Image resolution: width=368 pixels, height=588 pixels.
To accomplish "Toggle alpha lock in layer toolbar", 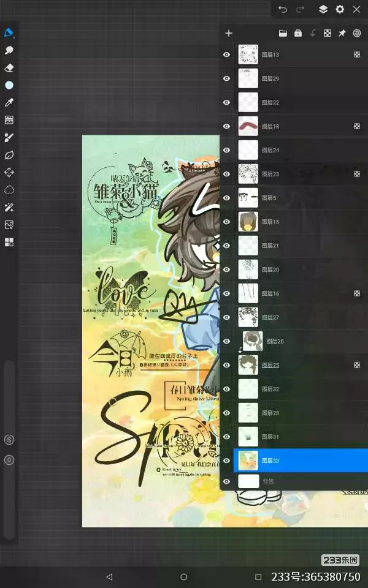I will coord(328,33).
